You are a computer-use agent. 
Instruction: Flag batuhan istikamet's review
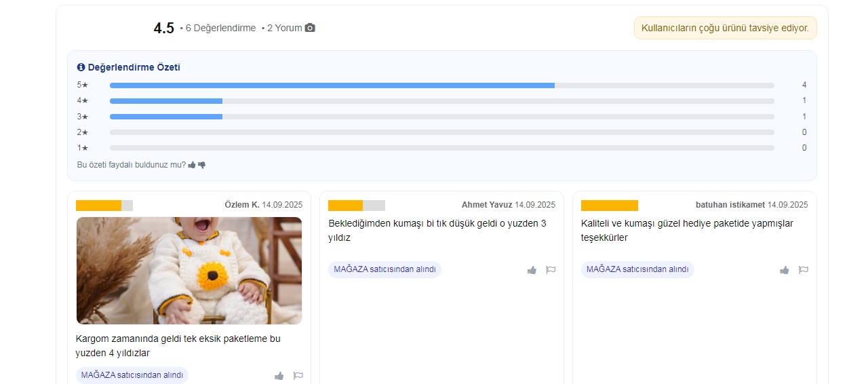(804, 270)
